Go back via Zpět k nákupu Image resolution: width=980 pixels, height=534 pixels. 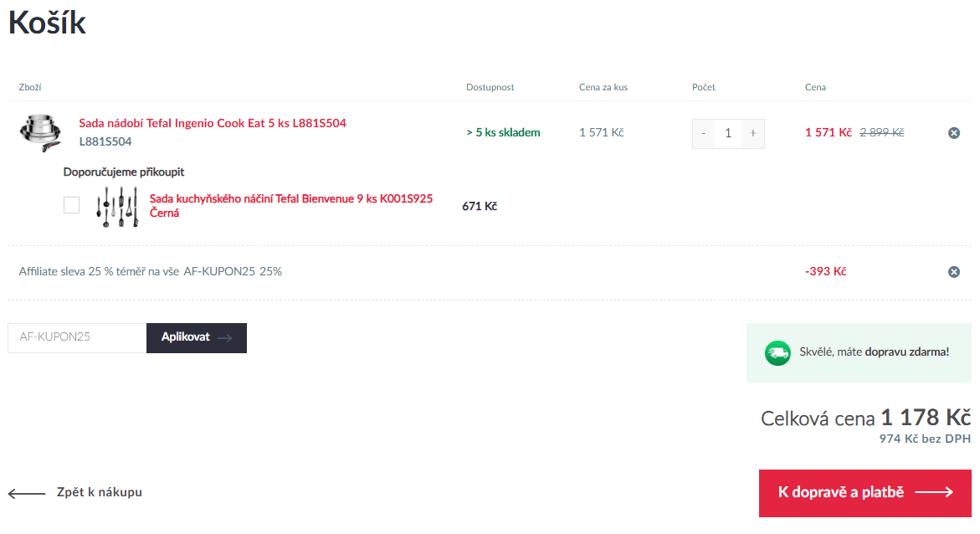pos(75,492)
